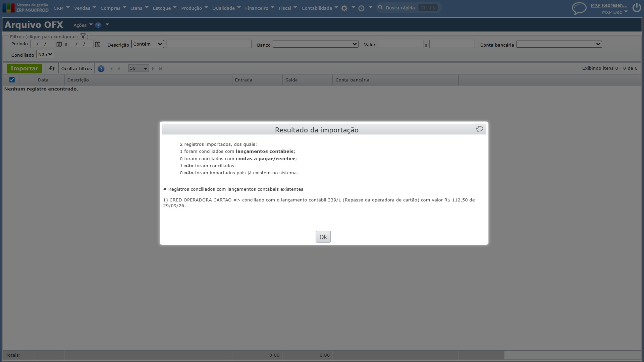Click the Descrição text input field
The image size is (644, 362).
[209, 44]
